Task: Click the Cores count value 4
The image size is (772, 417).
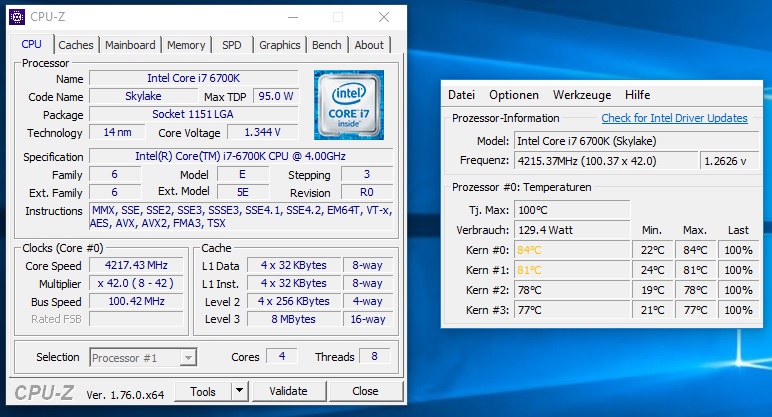Action: coord(282,356)
